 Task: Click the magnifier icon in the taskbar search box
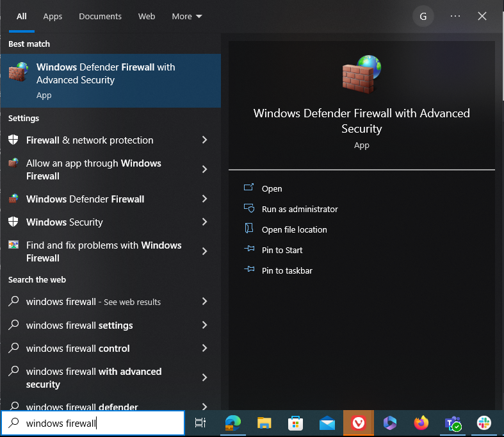point(13,422)
